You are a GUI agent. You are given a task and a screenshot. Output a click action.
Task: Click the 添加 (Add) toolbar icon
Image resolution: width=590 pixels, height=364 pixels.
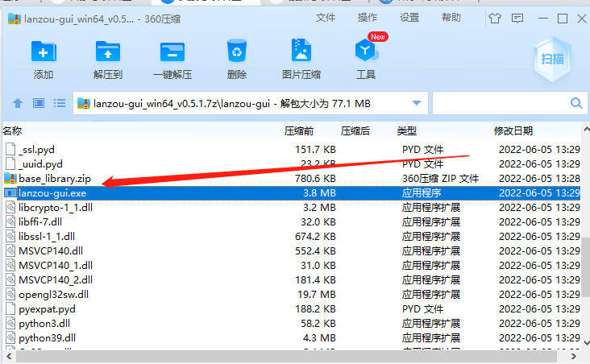click(x=44, y=52)
